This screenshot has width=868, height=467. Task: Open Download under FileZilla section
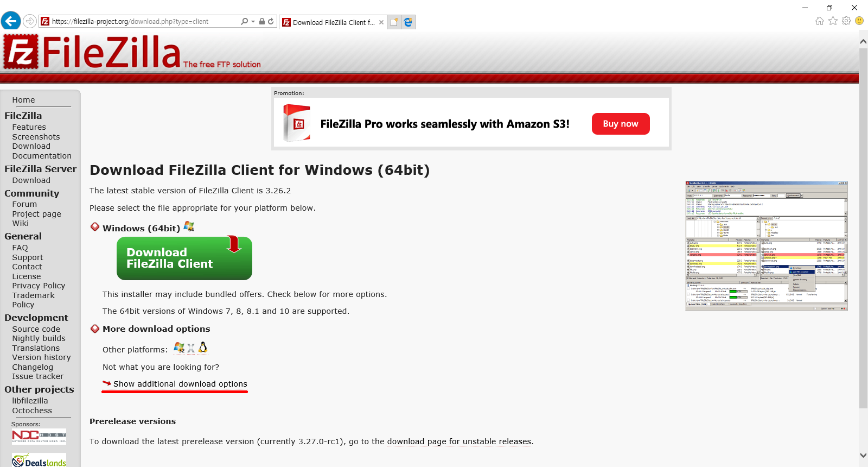click(31, 146)
